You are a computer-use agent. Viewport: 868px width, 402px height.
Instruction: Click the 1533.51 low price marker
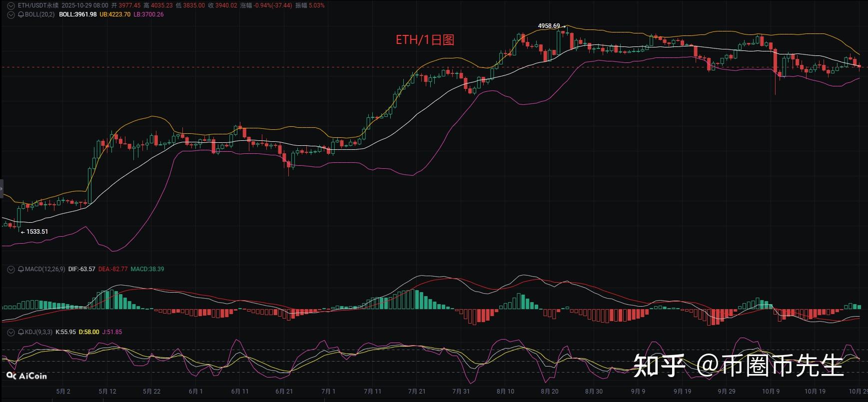click(36, 232)
